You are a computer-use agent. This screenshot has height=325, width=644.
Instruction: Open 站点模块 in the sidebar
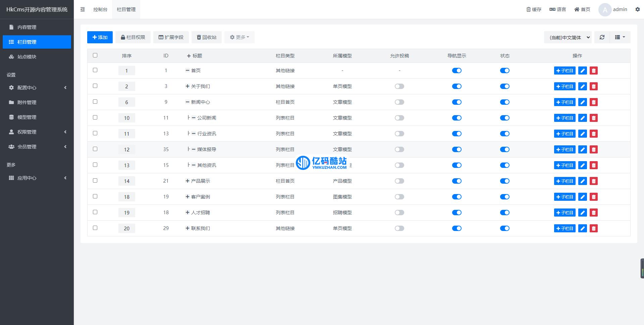click(x=37, y=57)
